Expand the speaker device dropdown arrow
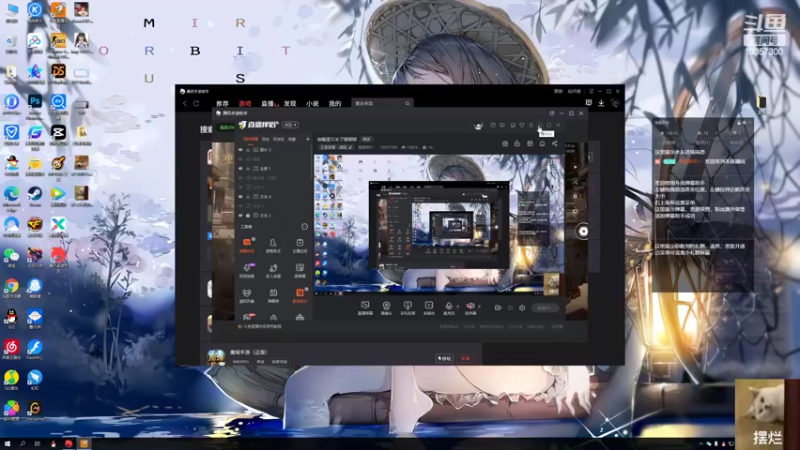This screenshot has width=800, height=450. pyautogui.click(x=479, y=307)
